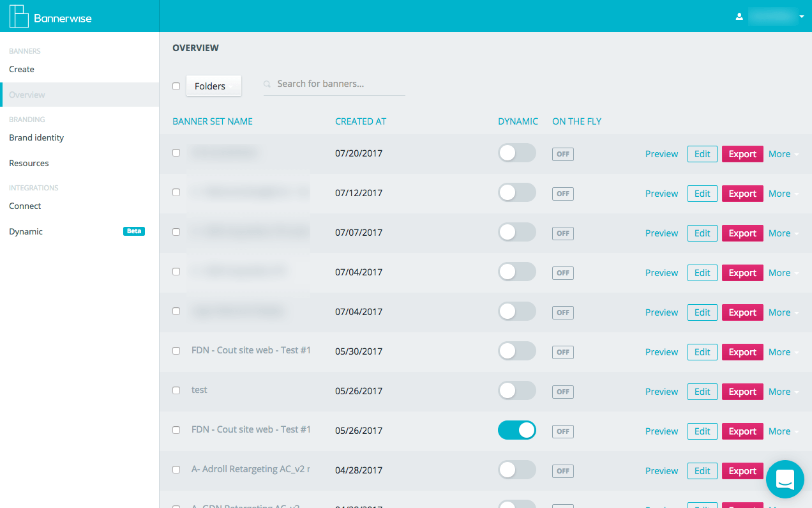Open the Create banners menu item
812x508 pixels.
pos(22,69)
